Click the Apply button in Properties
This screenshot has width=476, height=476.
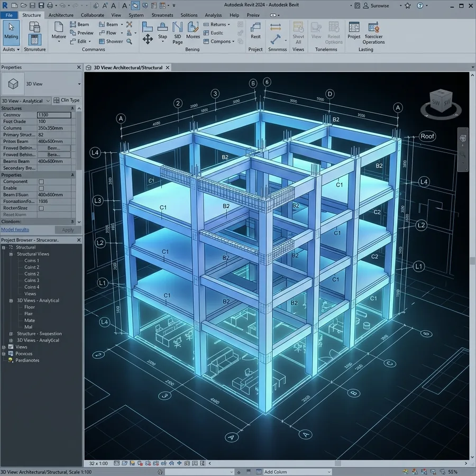point(68,230)
